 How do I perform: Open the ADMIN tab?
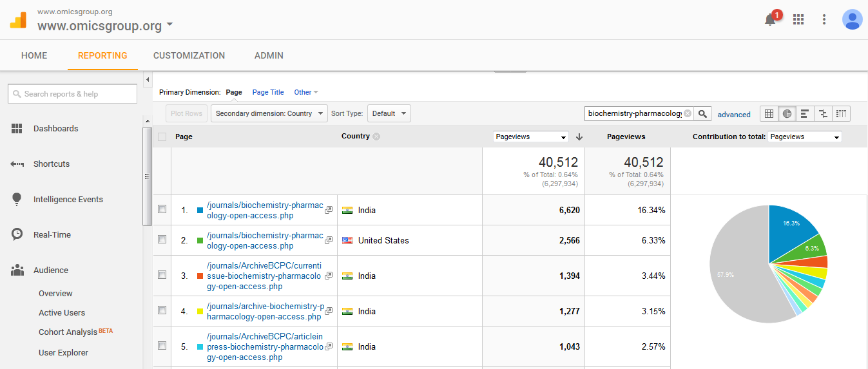coord(269,55)
